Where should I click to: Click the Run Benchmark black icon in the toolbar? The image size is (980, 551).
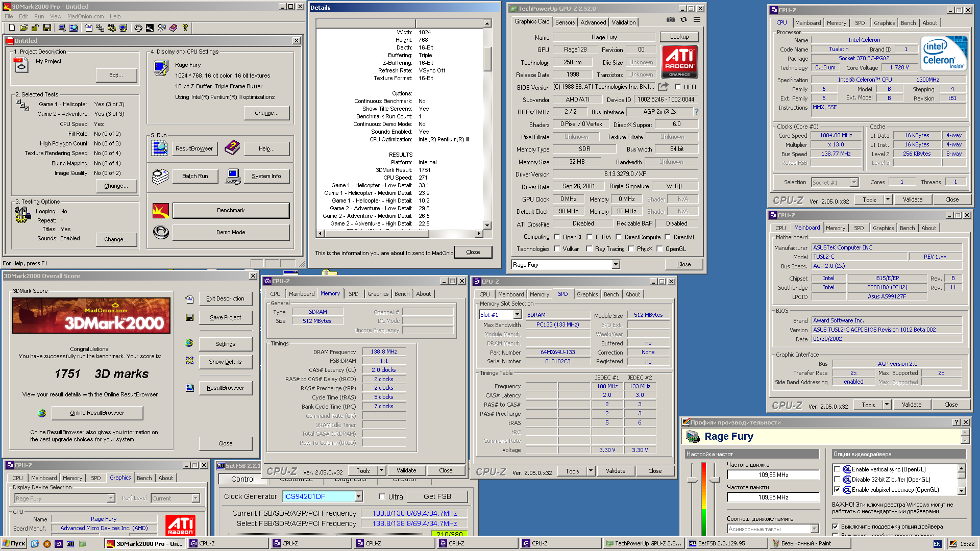(150, 28)
